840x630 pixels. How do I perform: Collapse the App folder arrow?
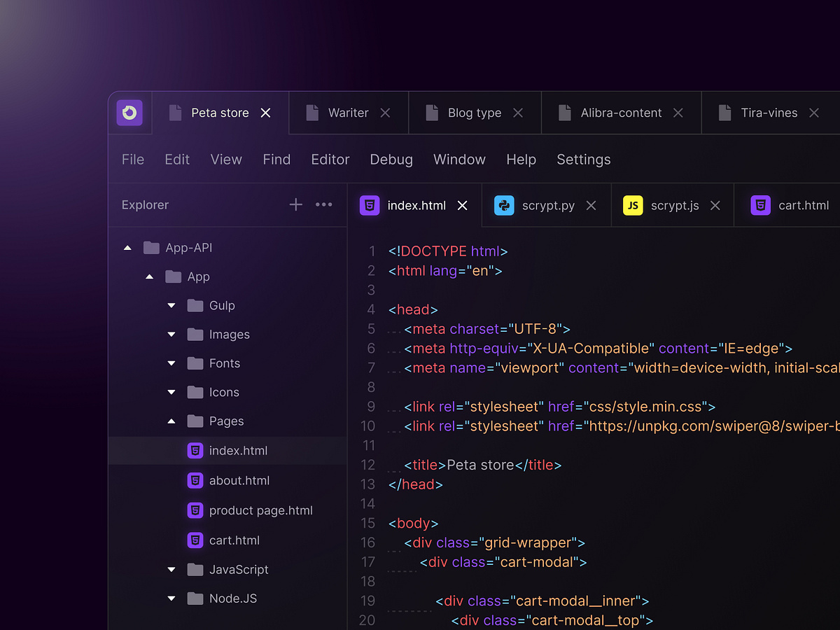149,277
